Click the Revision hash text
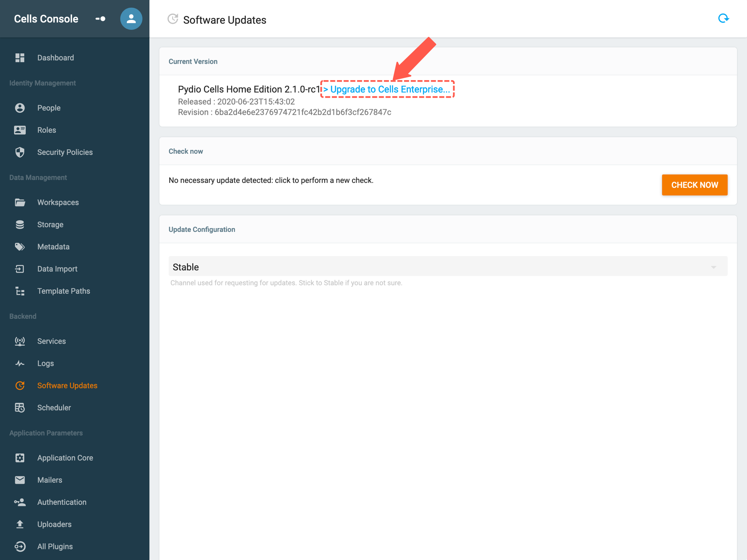The width and height of the screenshot is (747, 560). tap(285, 112)
